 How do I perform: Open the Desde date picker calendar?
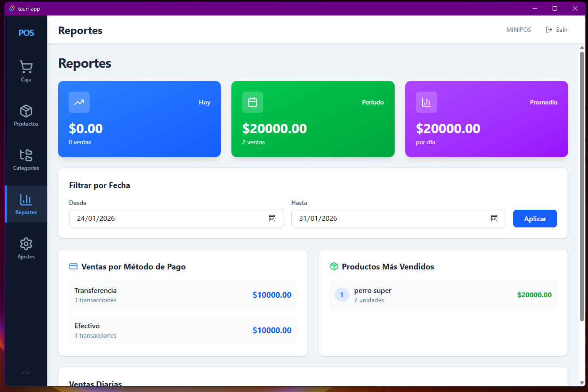272,218
